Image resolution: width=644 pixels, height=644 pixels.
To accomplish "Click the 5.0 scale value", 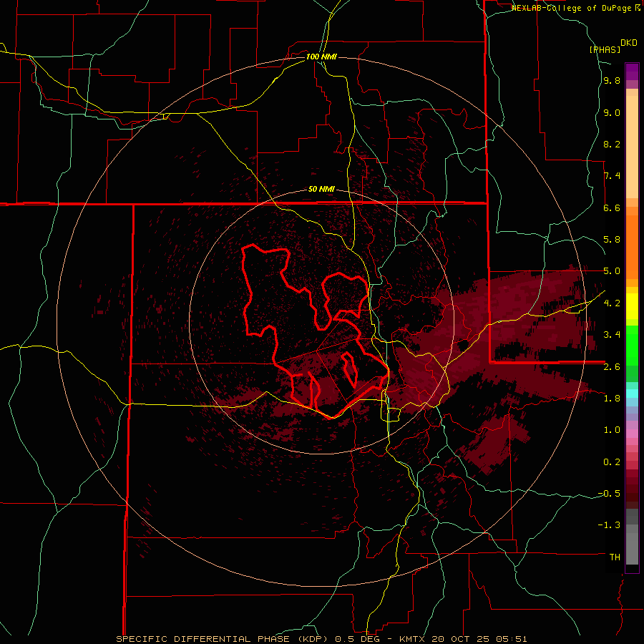I will click(x=612, y=271).
